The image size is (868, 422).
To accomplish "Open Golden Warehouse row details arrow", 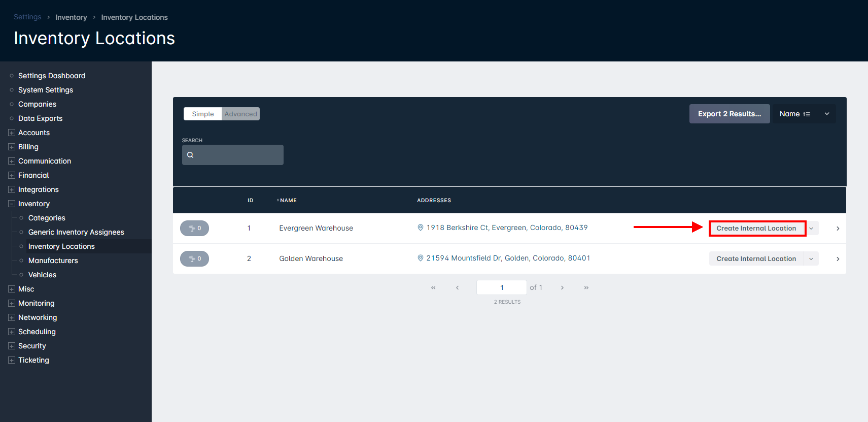I will [838, 259].
